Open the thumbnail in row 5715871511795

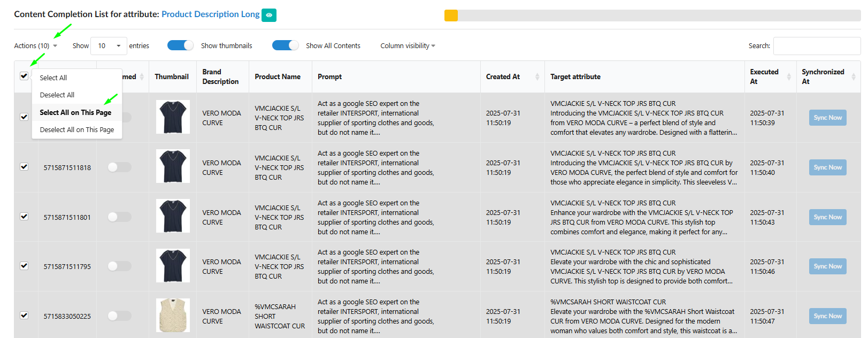coord(173,265)
